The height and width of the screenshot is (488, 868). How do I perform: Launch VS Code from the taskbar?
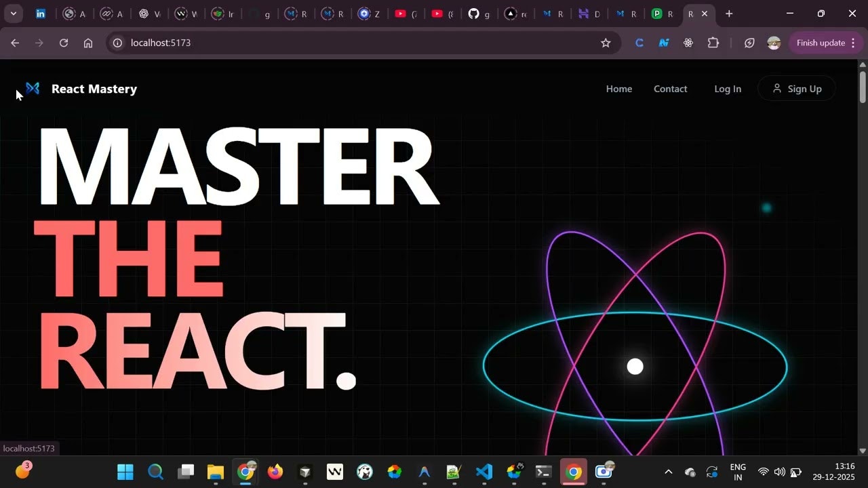484,471
